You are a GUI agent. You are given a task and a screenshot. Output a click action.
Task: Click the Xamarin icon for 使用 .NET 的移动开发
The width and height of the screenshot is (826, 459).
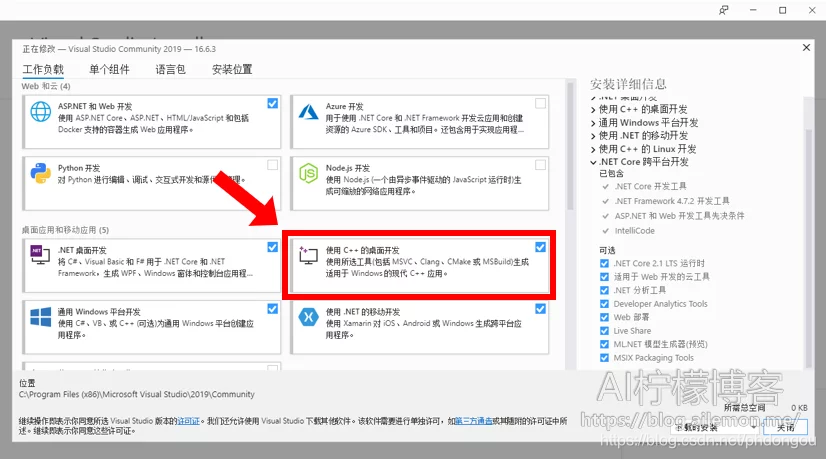click(308, 317)
